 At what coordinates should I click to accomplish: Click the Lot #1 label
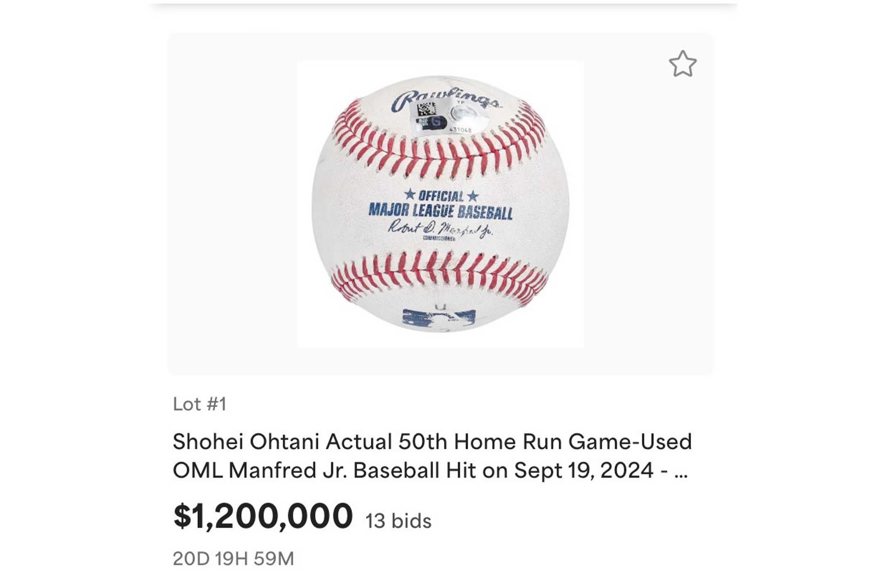coord(200,404)
